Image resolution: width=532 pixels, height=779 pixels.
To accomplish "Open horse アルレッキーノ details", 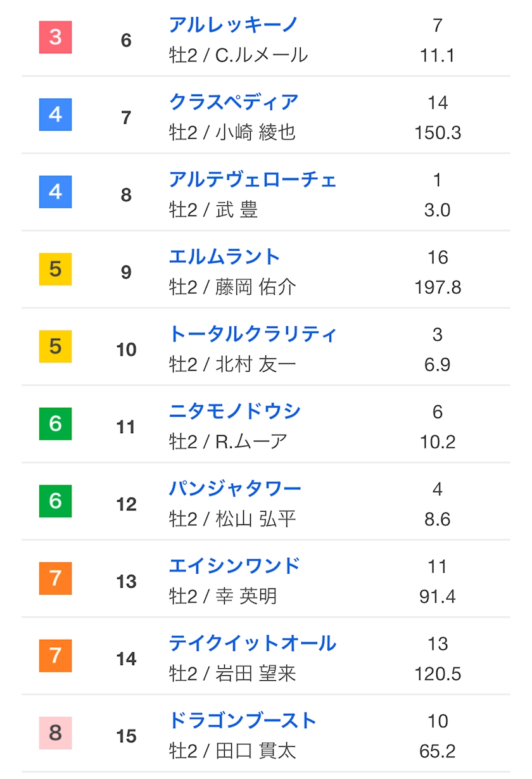I will coord(233,25).
